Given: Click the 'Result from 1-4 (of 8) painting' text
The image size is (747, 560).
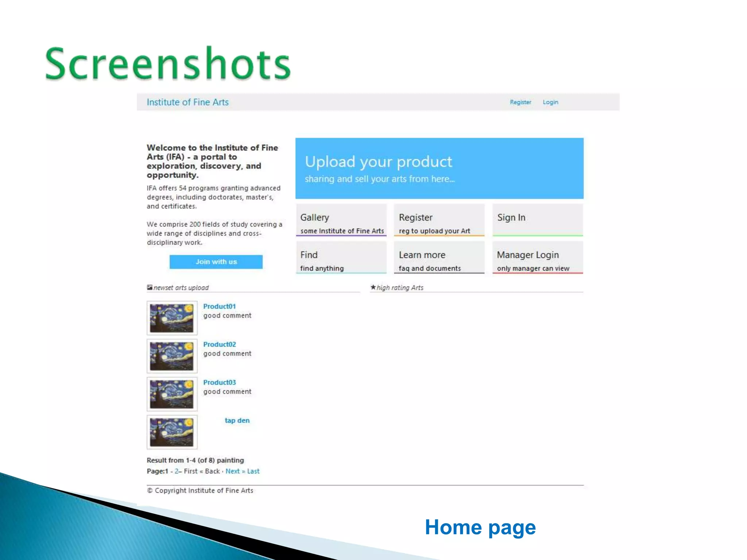Looking at the screenshot, I should click(x=195, y=460).
